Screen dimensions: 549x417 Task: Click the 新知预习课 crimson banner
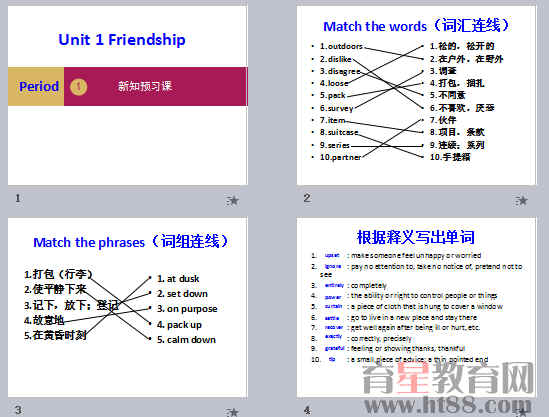[x=156, y=86]
